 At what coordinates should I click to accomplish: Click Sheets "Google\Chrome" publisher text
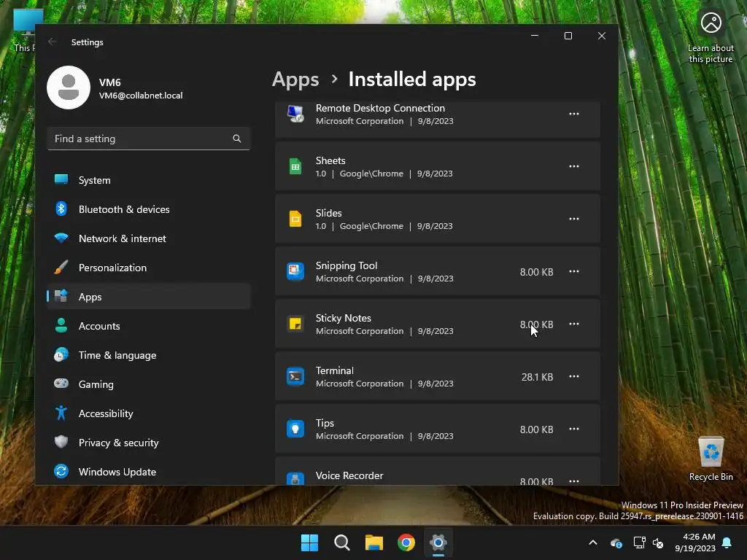coord(371,174)
